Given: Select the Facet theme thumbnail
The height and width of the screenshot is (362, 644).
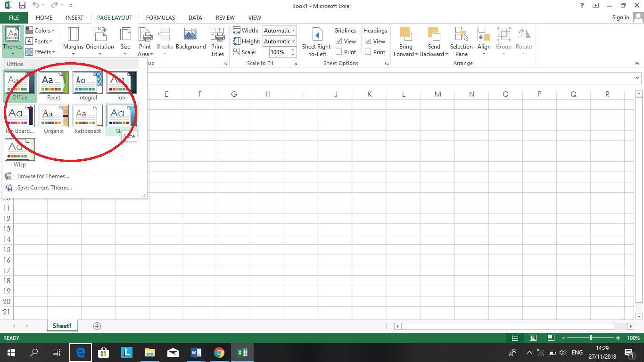Looking at the screenshot, I should [x=53, y=82].
